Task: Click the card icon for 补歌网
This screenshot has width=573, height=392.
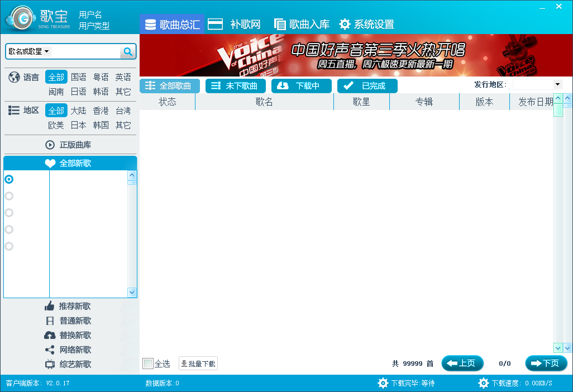Action: coord(215,24)
